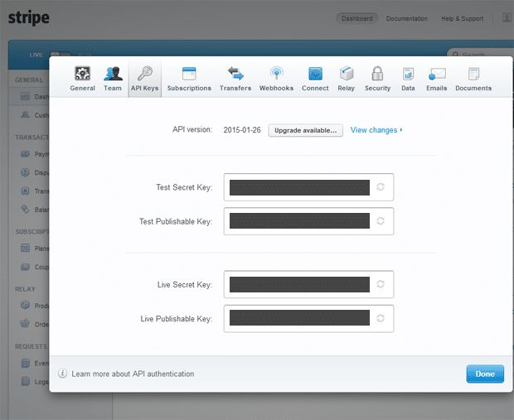Open the Documents tab
This screenshot has height=420, width=514.
[473, 79]
